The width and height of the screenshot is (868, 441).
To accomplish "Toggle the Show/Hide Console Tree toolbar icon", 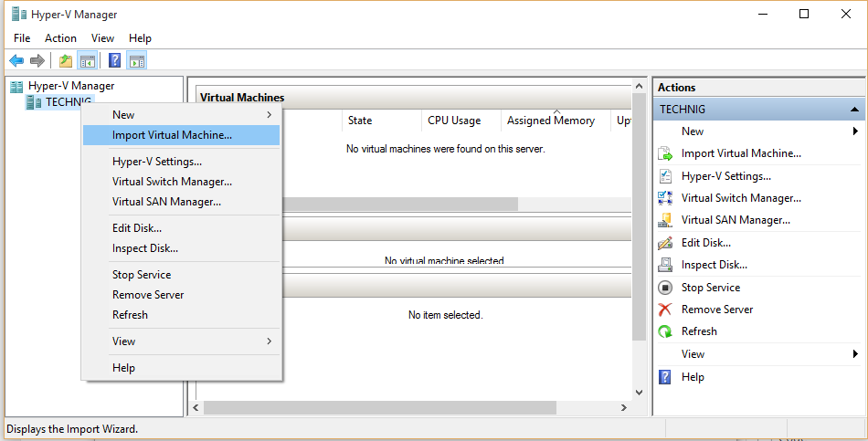I will 88,60.
